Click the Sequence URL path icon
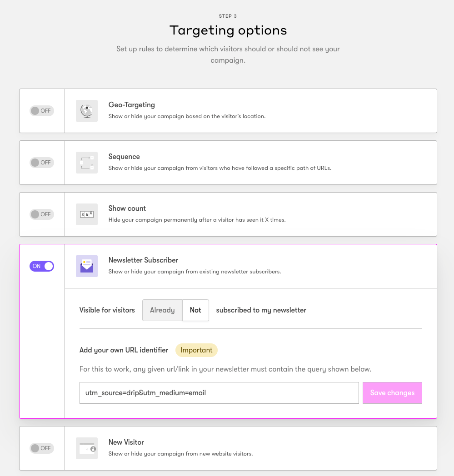454x476 pixels. point(86,162)
